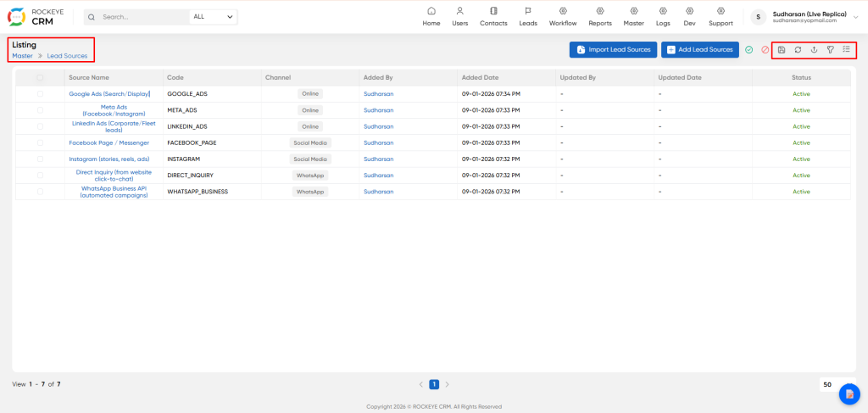The width and height of the screenshot is (868, 413).
Task: Check the Direct Inquiry row checkbox
Action: [40, 175]
